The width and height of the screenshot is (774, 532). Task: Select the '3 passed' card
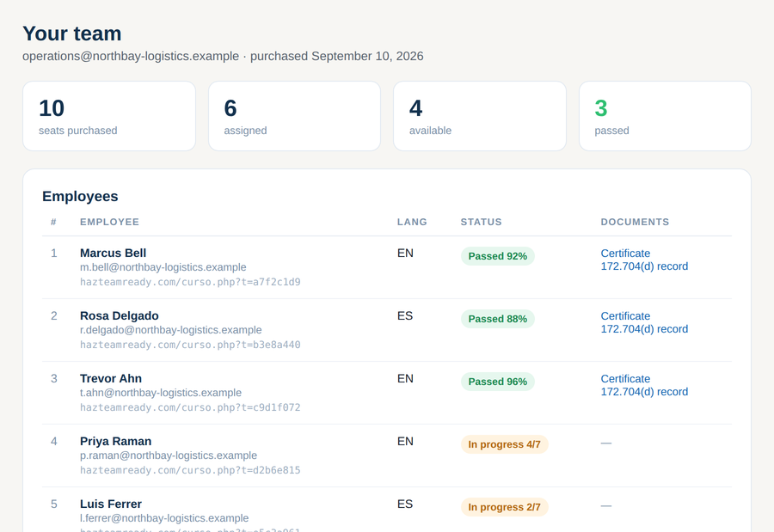(665, 116)
